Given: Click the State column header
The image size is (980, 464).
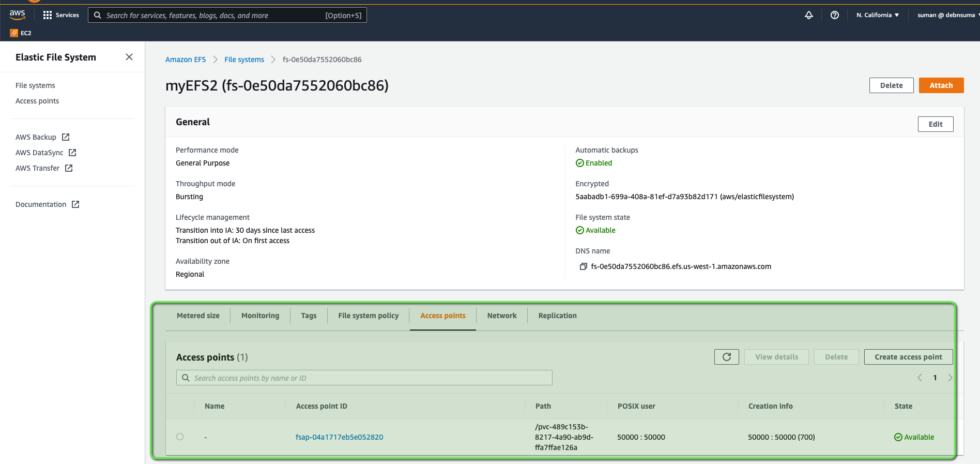Looking at the screenshot, I should (904, 406).
